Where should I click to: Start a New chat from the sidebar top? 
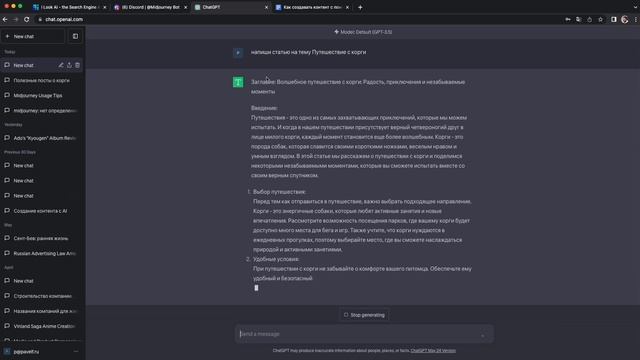click(x=33, y=36)
